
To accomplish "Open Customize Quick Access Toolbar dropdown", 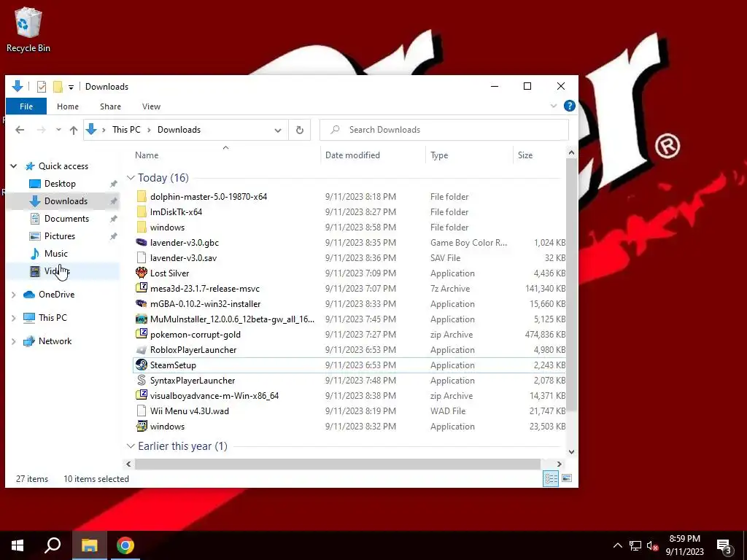I will (71, 87).
